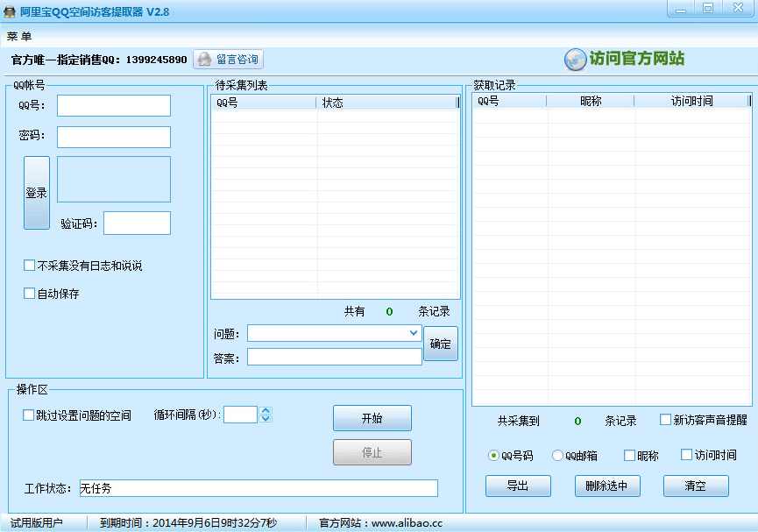Click the 导出 export button
Viewport: 758px width, 532px height.
pyautogui.click(x=518, y=486)
